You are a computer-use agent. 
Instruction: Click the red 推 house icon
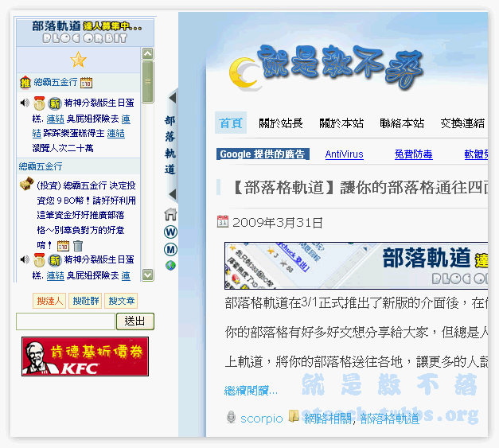coord(25,83)
